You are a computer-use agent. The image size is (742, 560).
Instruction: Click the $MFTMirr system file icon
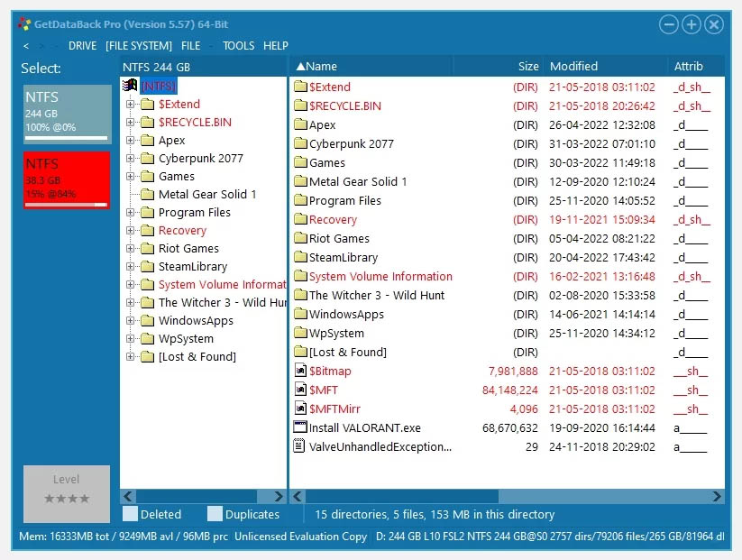click(x=300, y=408)
